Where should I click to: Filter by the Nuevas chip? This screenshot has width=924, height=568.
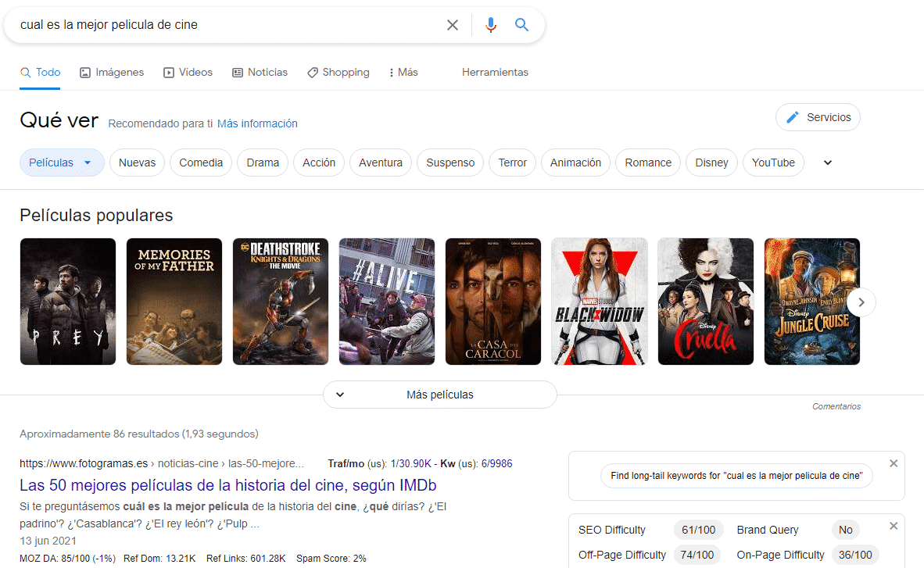138,163
